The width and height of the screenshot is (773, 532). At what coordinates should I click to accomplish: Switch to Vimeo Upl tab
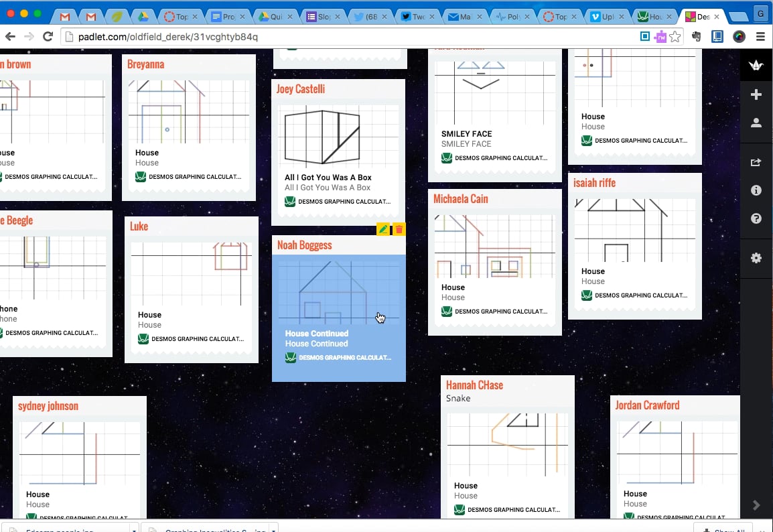(608, 17)
